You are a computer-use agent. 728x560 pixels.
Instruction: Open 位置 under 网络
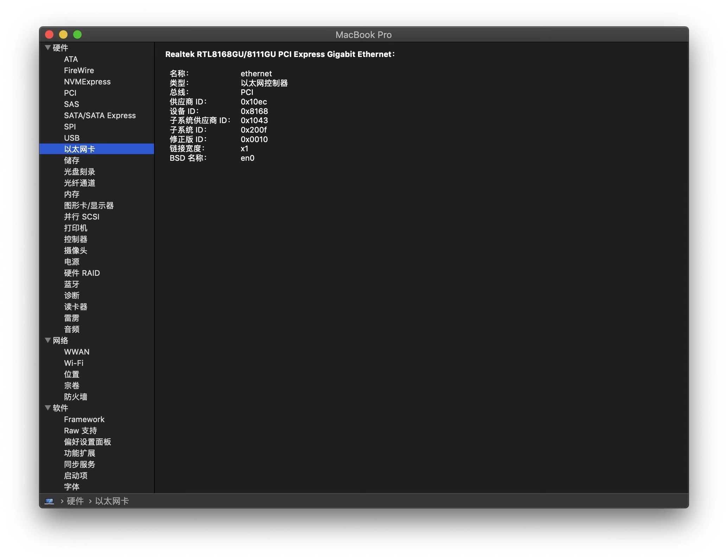coord(72,374)
